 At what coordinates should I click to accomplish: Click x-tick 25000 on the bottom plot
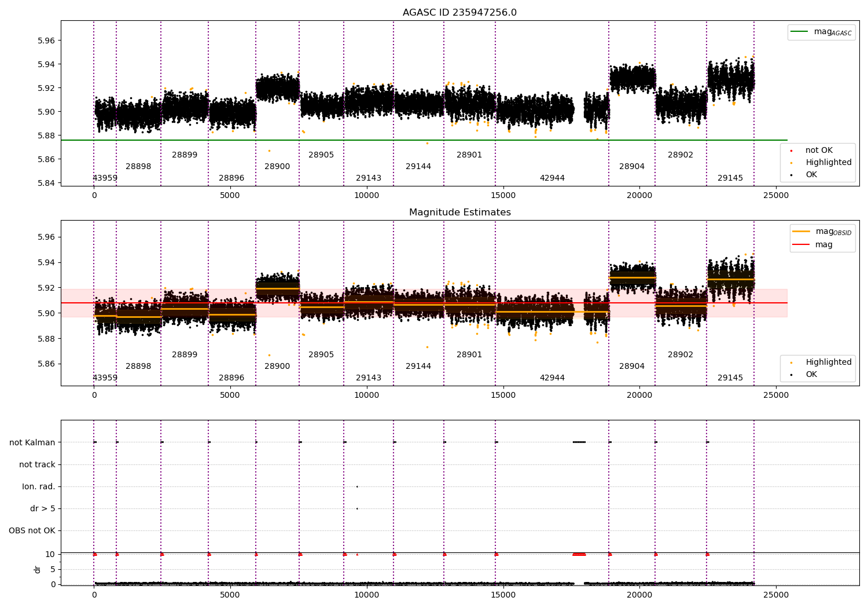[775, 595]
